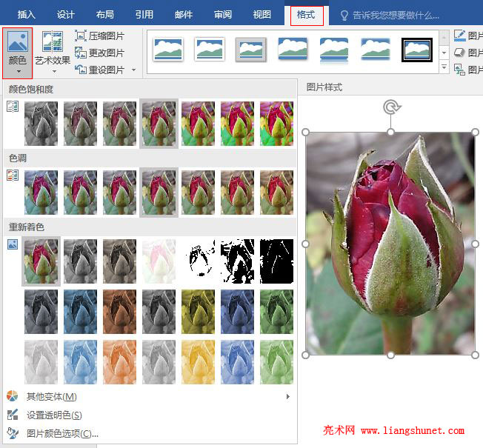Viewport: 483px width, 448px height.
Task: Choose the light blue recolor thumbnail
Action: (80, 362)
